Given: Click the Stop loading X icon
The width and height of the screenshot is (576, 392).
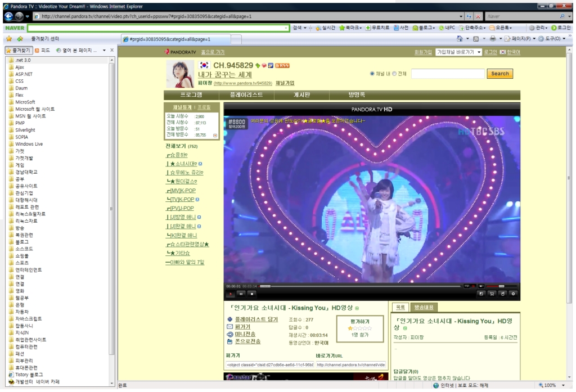Looking at the screenshot, I should (478, 16).
